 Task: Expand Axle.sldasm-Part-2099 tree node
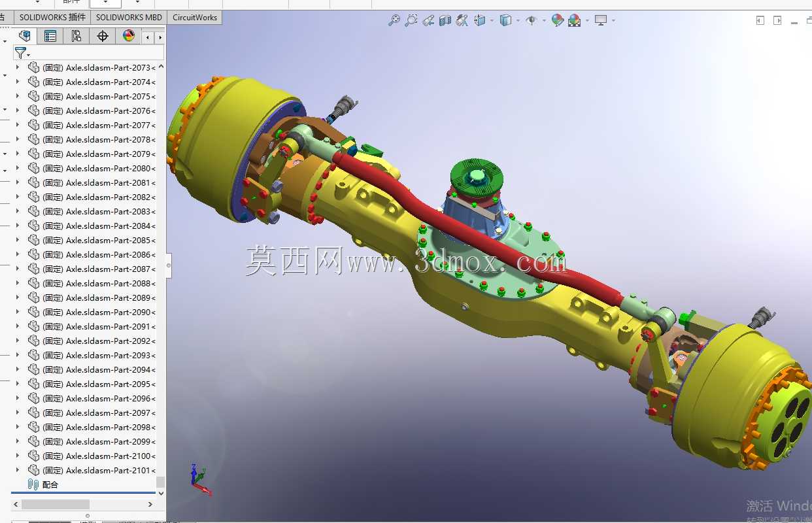point(18,441)
